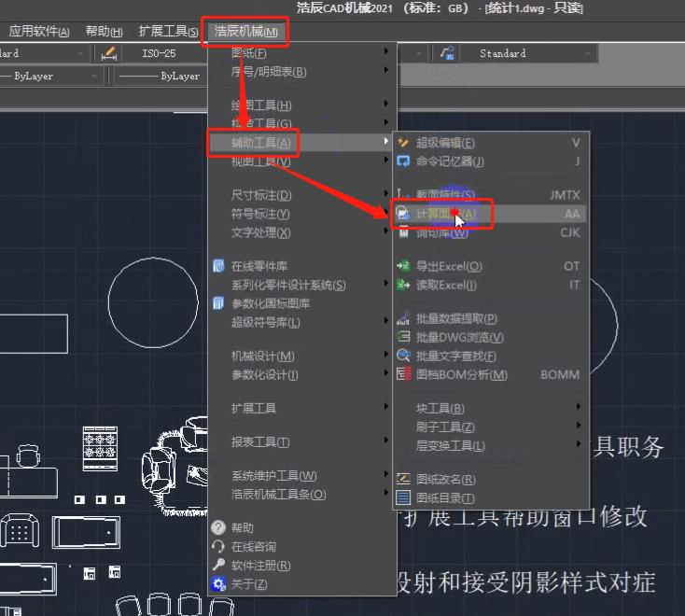The image size is (685, 616).
Task: Open the 帮助(H) menu bar item
Action: [x=104, y=31]
